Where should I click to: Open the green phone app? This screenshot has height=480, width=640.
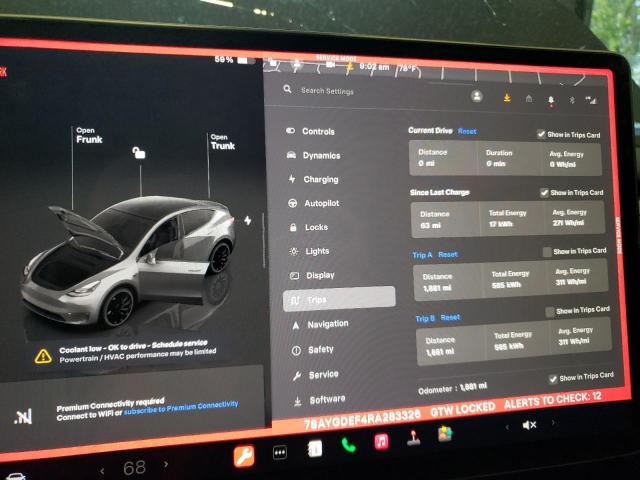348,445
